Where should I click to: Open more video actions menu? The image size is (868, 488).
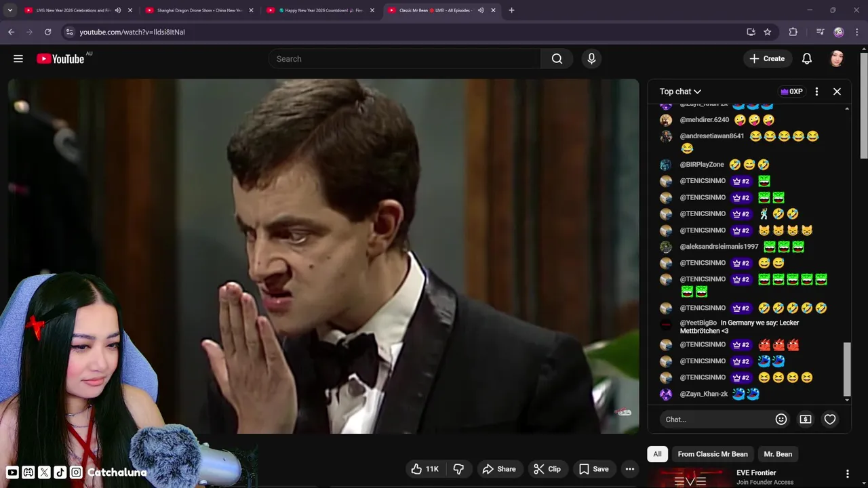point(630,469)
